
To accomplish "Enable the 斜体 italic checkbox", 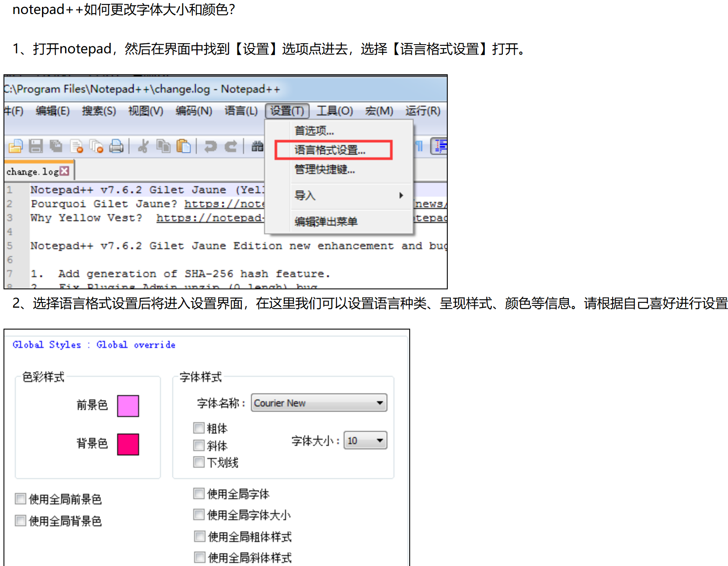I will coord(199,445).
